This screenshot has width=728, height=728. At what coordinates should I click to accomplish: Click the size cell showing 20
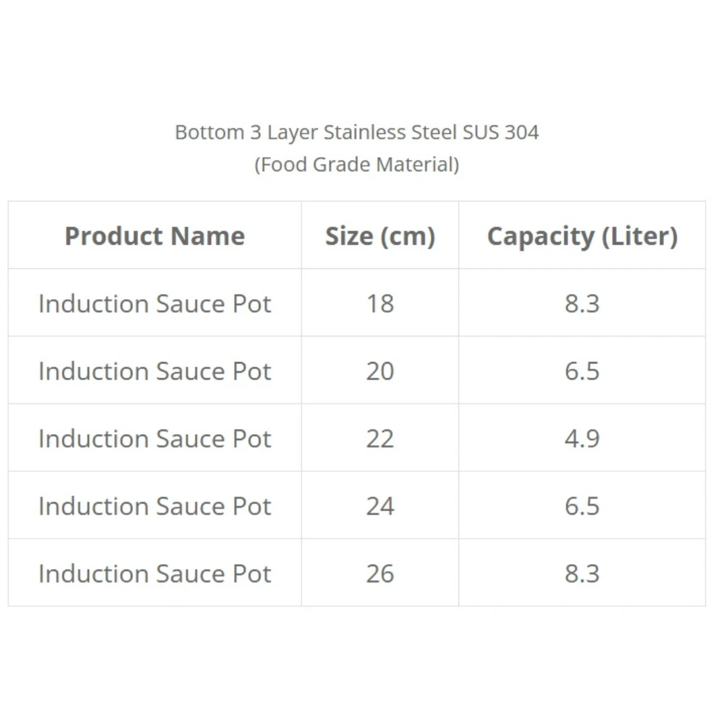pos(380,371)
